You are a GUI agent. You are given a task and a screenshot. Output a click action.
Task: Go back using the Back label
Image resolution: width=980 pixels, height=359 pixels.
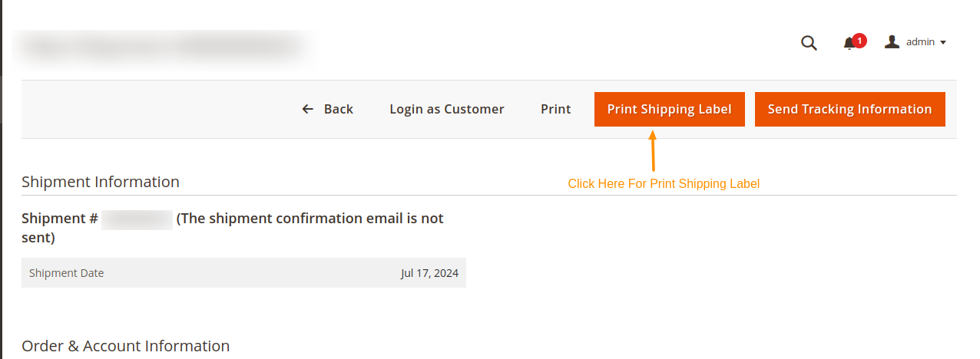[x=338, y=109]
